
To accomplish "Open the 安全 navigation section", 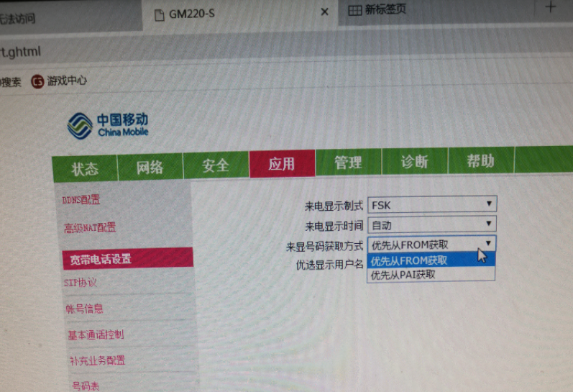I will [216, 165].
